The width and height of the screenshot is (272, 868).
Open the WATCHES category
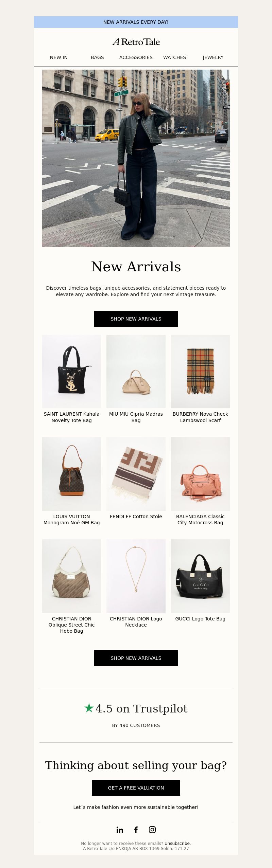point(174,57)
